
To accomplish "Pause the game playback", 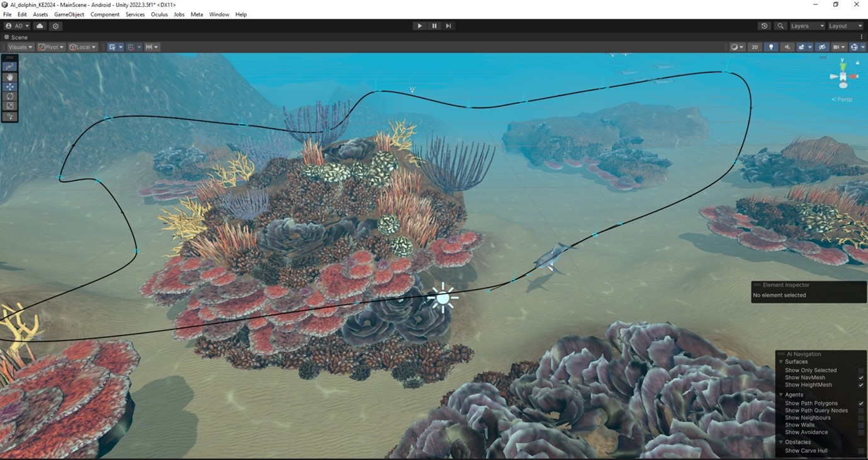I will click(434, 26).
